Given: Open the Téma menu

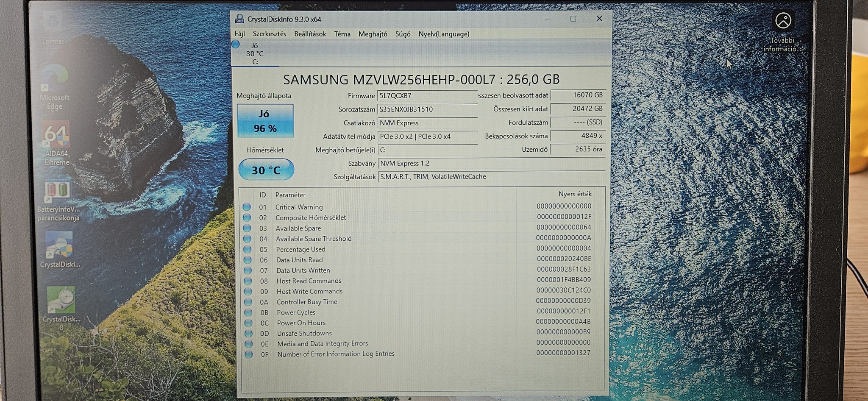Looking at the screenshot, I should click(342, 34).
